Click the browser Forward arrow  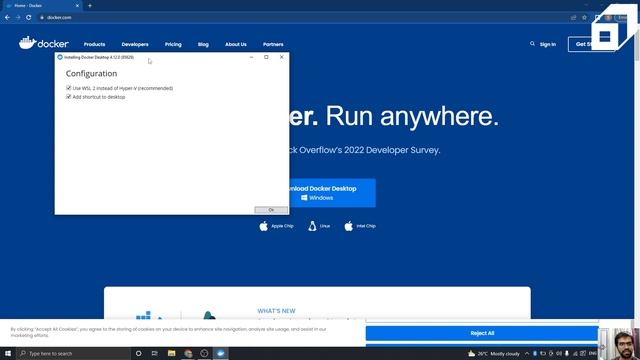(18, 18)
